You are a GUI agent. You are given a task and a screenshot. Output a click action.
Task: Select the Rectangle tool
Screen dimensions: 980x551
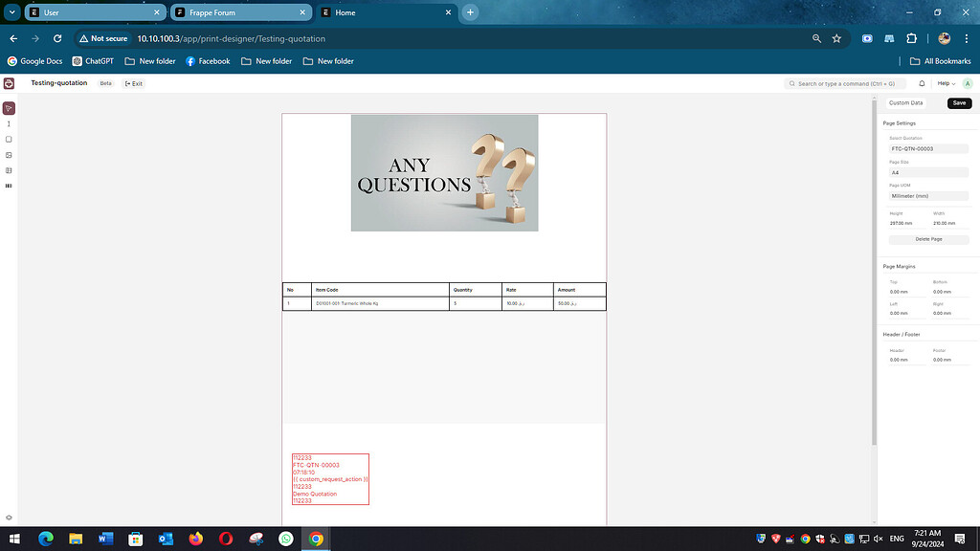[9, 139]
